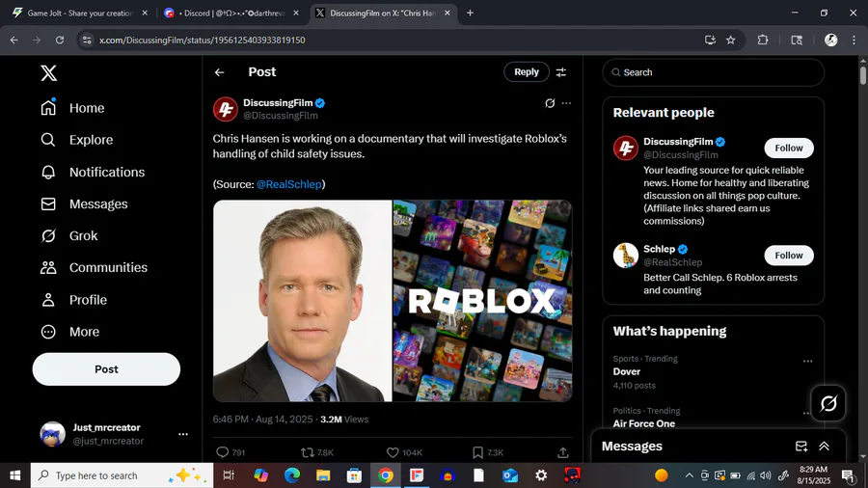Click the large white Post button
Viewport: 868px width, 488px height.
point(106,369)
